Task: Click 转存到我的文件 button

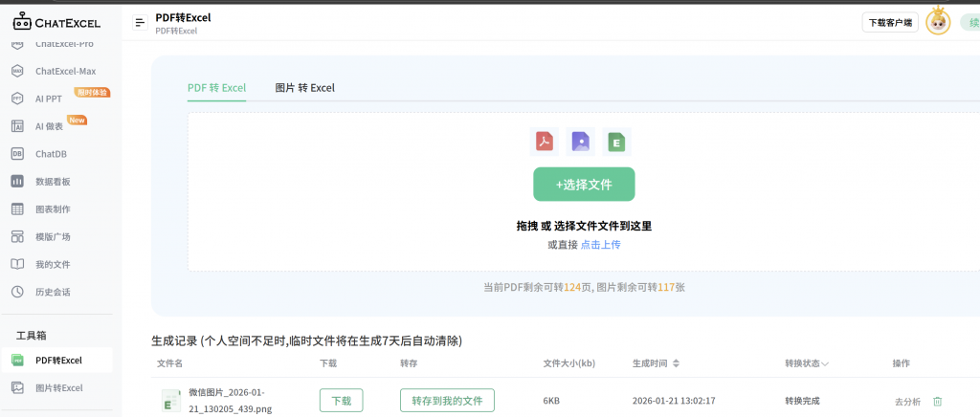Action: tap(447, 401)
